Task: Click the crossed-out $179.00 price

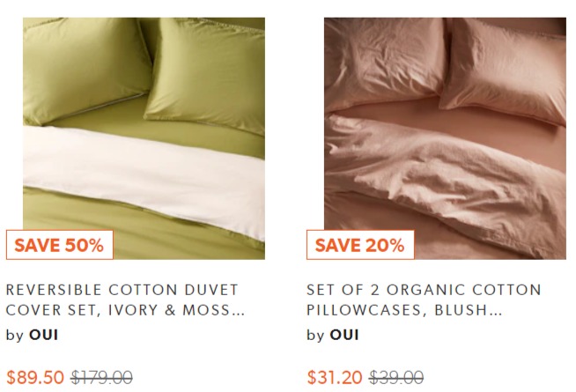Action: [x=102, y=377]
